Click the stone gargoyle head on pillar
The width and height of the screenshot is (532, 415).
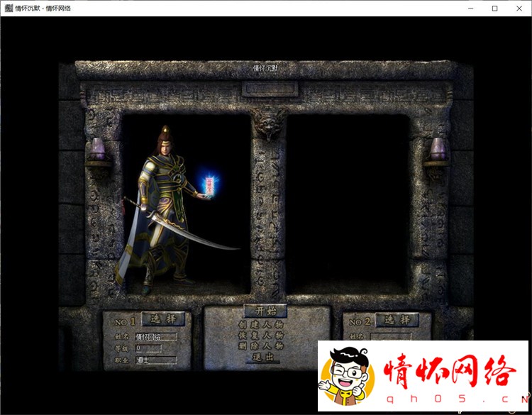pyautogui.click(x=268, y=123)
